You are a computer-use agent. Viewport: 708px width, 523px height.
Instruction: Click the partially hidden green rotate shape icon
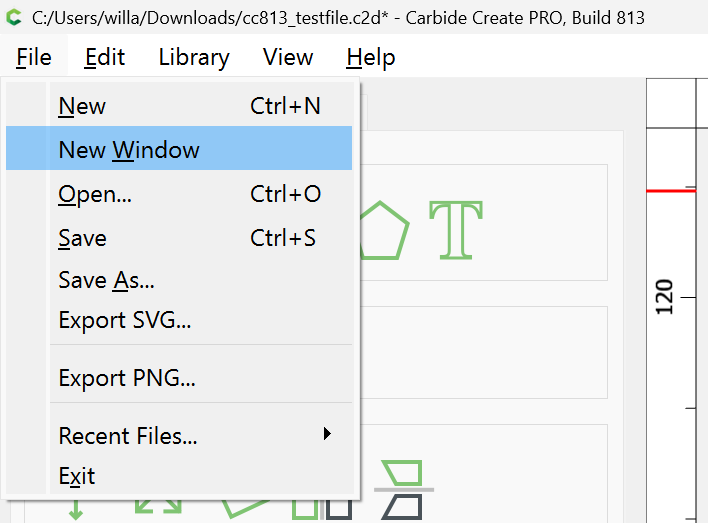tap(245, 509)
